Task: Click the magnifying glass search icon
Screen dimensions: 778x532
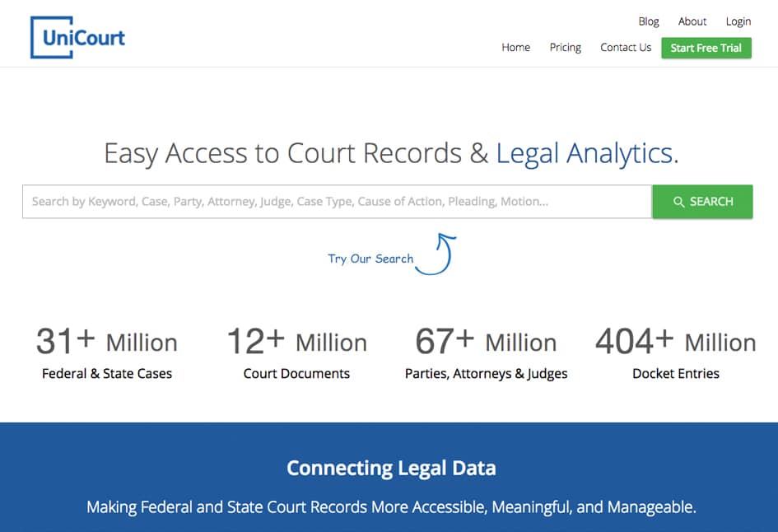Action: tap(678, 202)
